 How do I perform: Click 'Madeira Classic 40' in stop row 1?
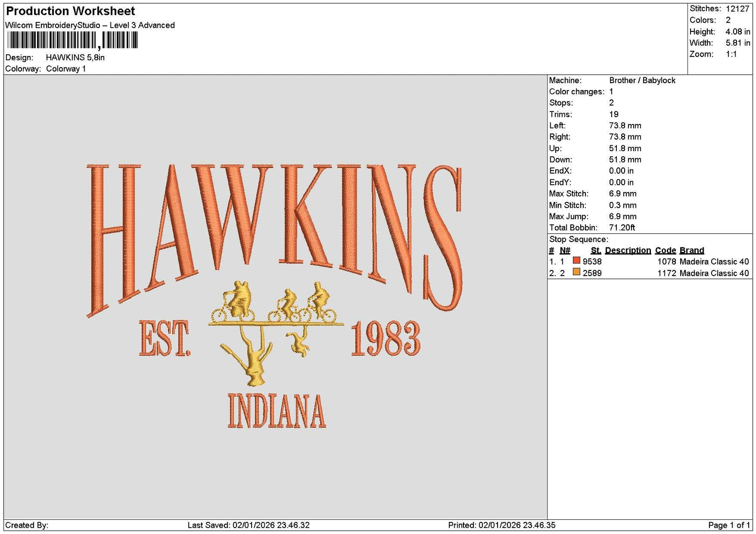pos(714,262)
